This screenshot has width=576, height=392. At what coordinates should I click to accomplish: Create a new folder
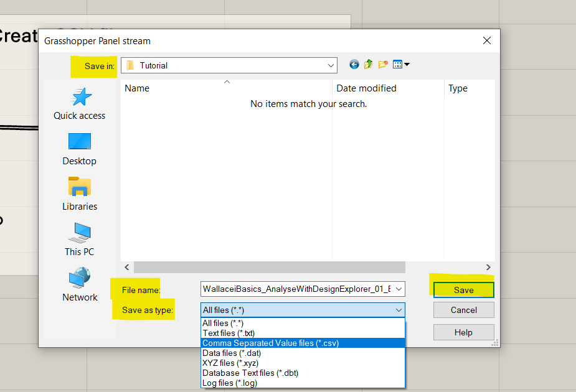point(383,64)
